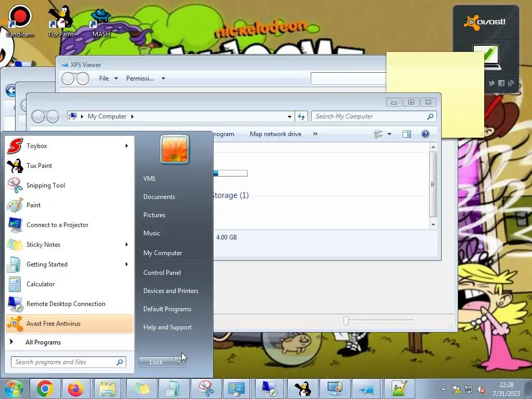
Task: Click the Lock button
Action: pyautogui.click(x=156, y=362)
